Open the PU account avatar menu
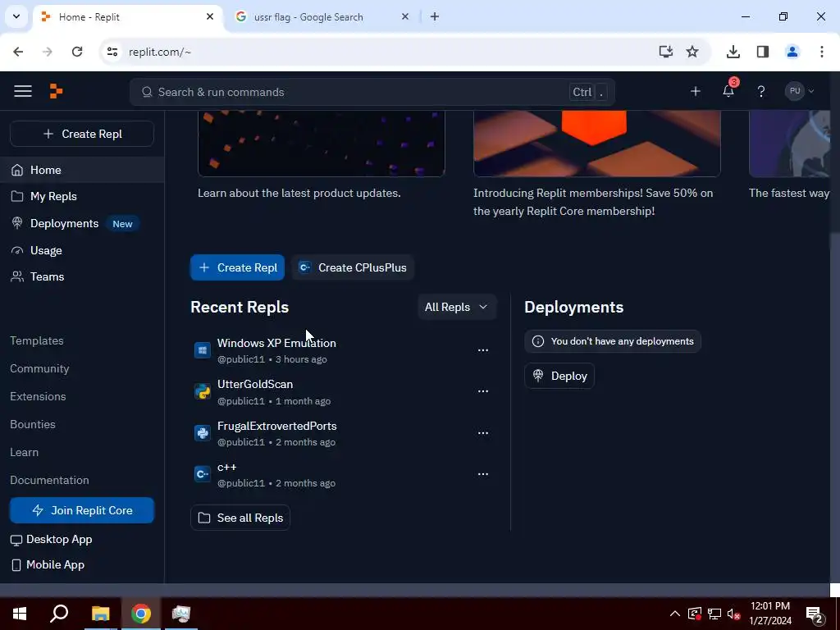This screenshot has width=840, height=630. point(800,91)
